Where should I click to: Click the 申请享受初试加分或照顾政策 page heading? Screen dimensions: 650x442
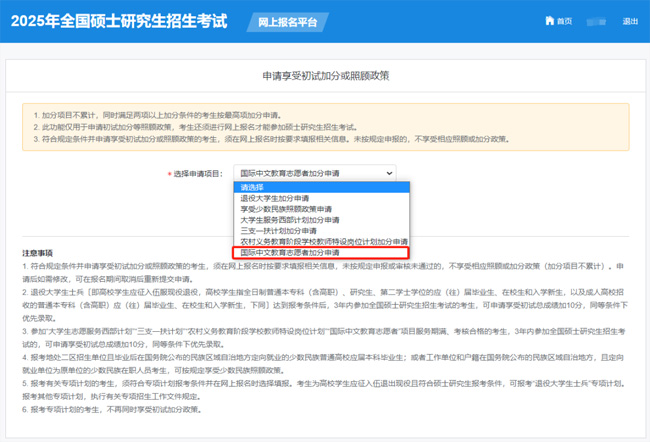point(325,75)
